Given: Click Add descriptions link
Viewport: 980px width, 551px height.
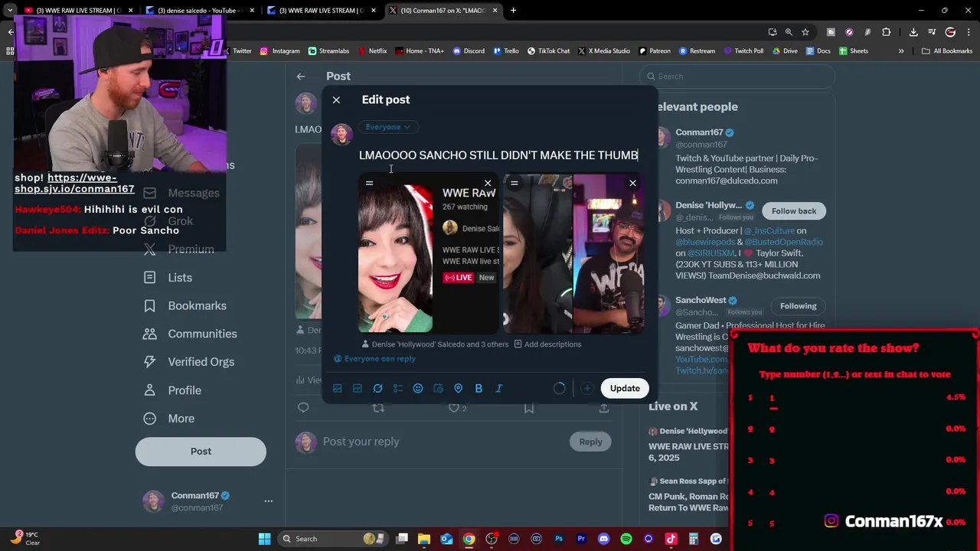Looking at the screenshot, I should point(547,344).
